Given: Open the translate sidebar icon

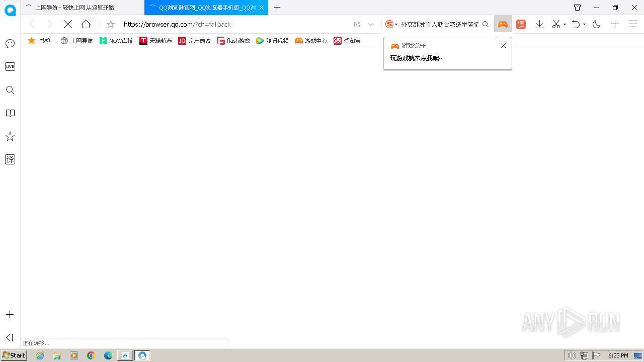Looking at the screenshot, I should (10, 159).
